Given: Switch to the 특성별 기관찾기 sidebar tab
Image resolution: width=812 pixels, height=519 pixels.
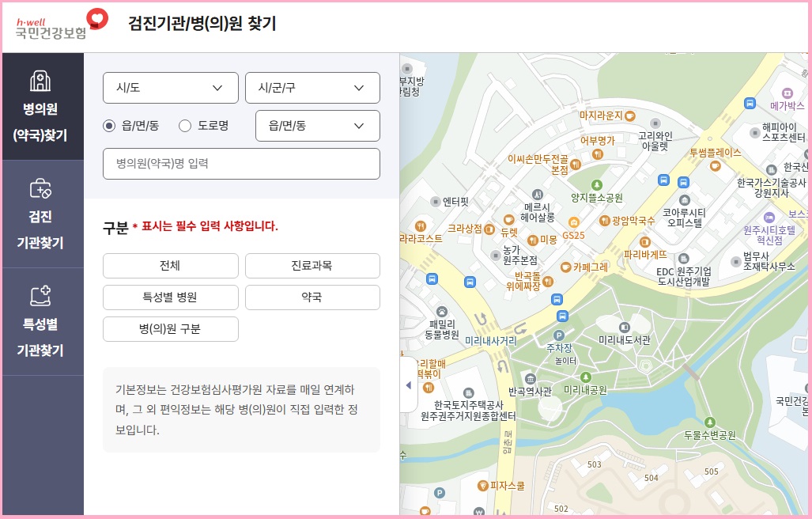Looking at the screenshot, I should coord(43,322).
